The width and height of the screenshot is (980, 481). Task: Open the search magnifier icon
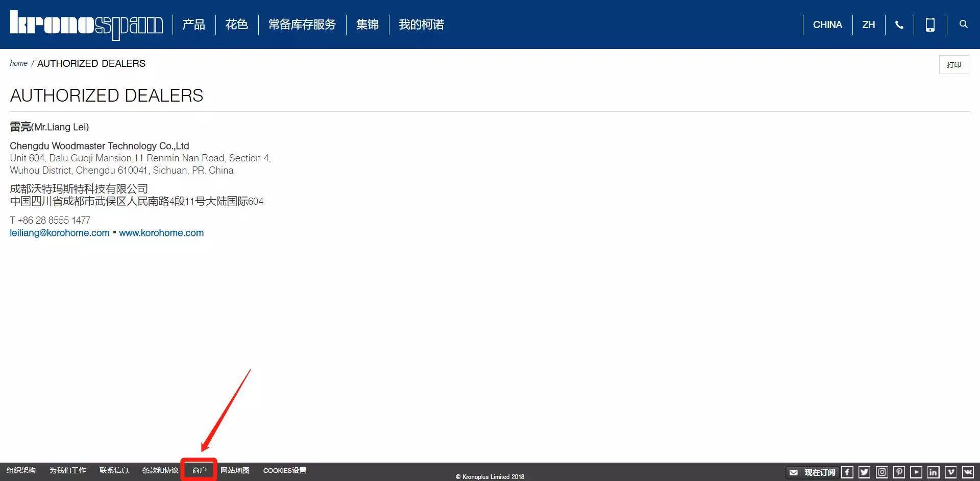(963, 24)
